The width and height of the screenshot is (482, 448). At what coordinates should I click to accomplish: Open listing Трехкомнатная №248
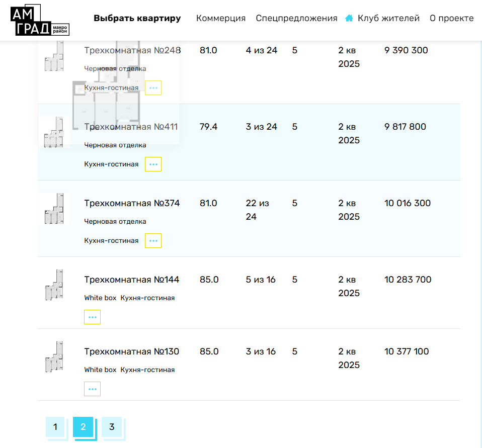tap(132, 50)
